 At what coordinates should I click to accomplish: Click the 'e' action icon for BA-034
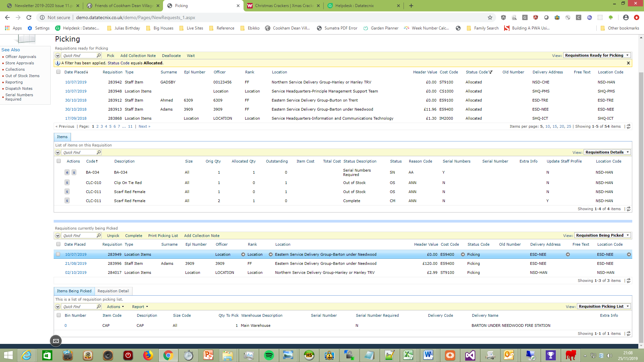click(67, 172)
